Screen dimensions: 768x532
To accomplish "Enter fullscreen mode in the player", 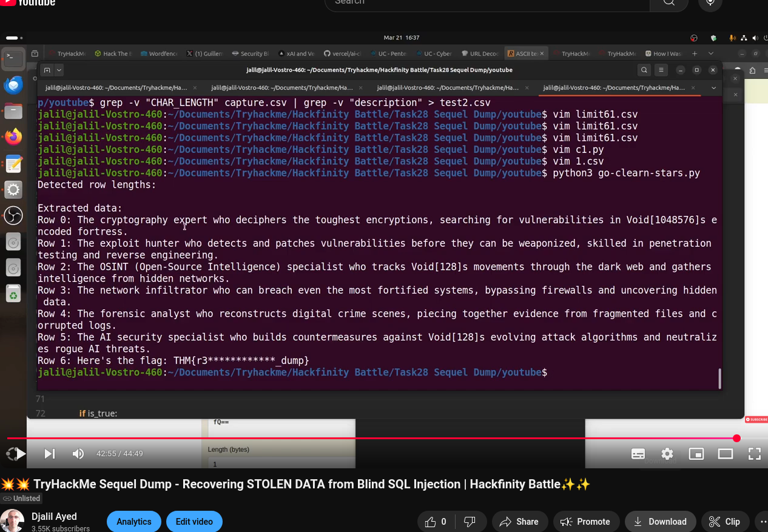I will click(x=754, y=454).
